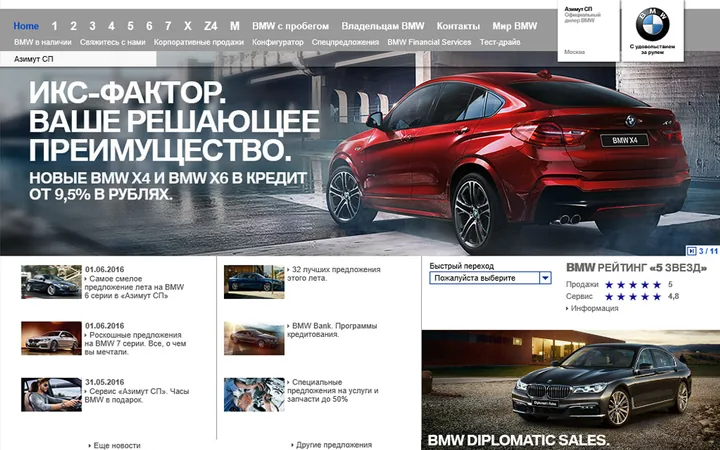Image resolution: width=720 pixels, height=450 pixels.
Task: Open the 5 series menu item
Action: click(130, 26)
